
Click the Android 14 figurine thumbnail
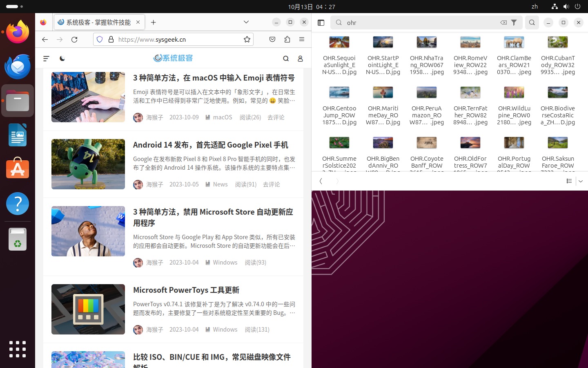coord(88,164)
